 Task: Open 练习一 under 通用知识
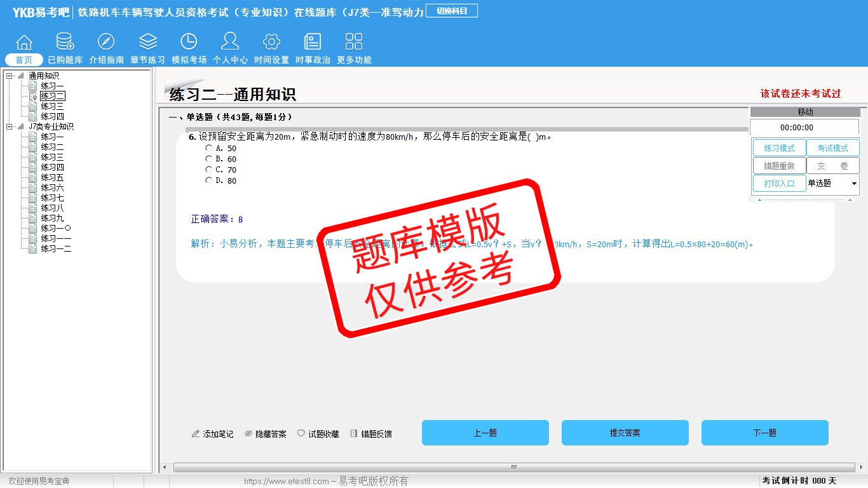pos(52,86)
